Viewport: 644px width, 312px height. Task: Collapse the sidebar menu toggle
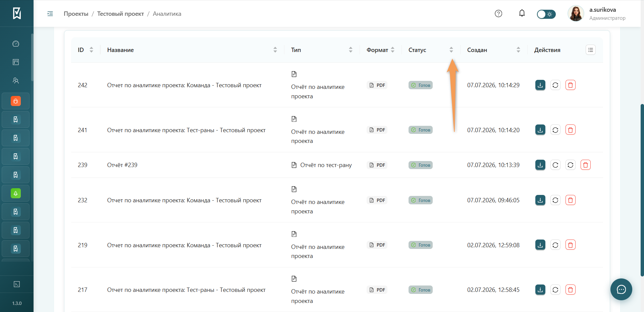click(50, 14)
